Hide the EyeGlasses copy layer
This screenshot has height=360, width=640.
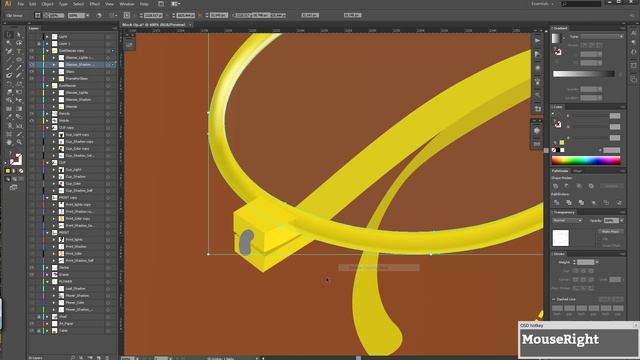coord(32,51)
